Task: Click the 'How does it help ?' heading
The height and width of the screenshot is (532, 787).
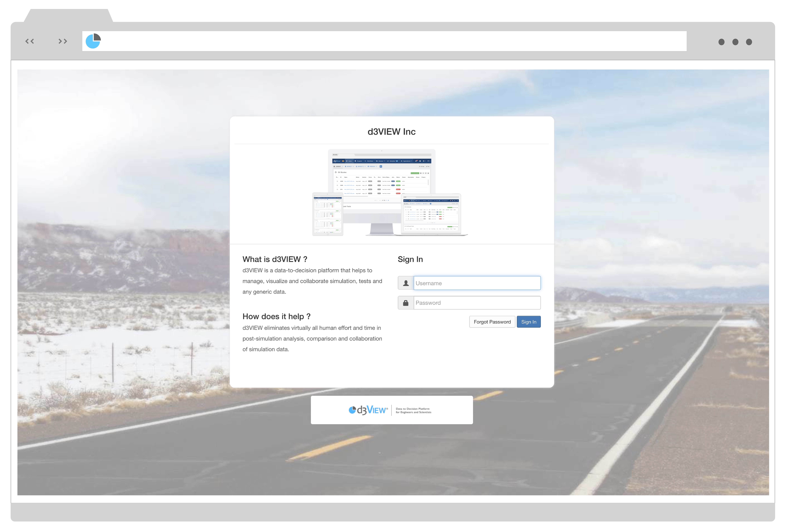Action: [x=276, y=316]
